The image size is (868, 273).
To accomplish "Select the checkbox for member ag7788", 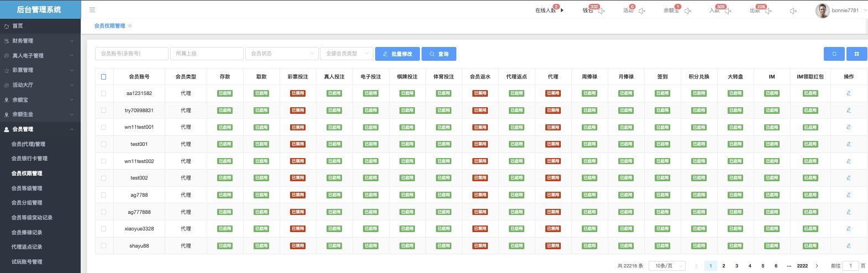I will coord(103,195).
